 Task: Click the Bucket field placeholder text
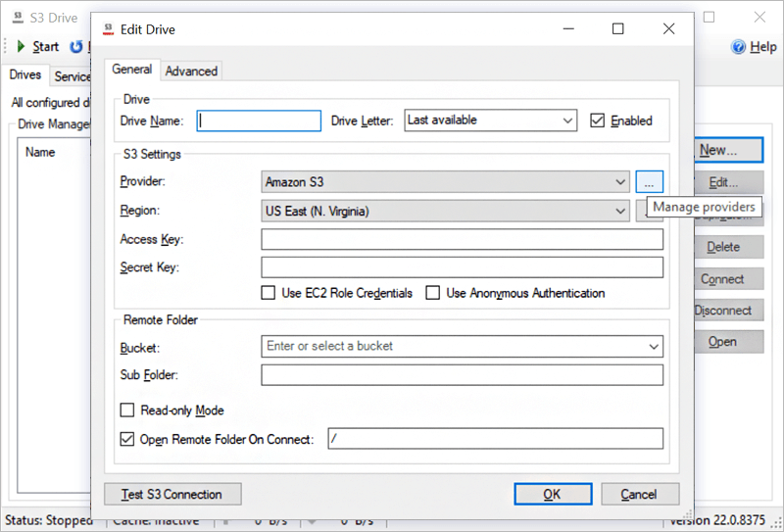329,346
